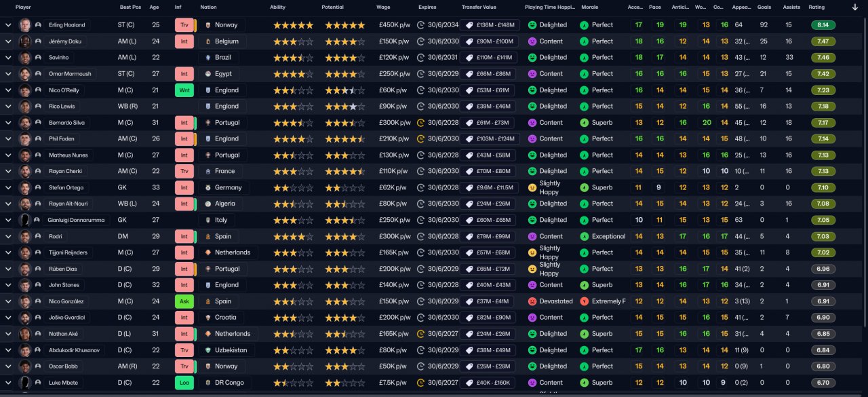Click Jérémy Doku's face portrait
Screen dimensions: 868x397
point(25,41)
